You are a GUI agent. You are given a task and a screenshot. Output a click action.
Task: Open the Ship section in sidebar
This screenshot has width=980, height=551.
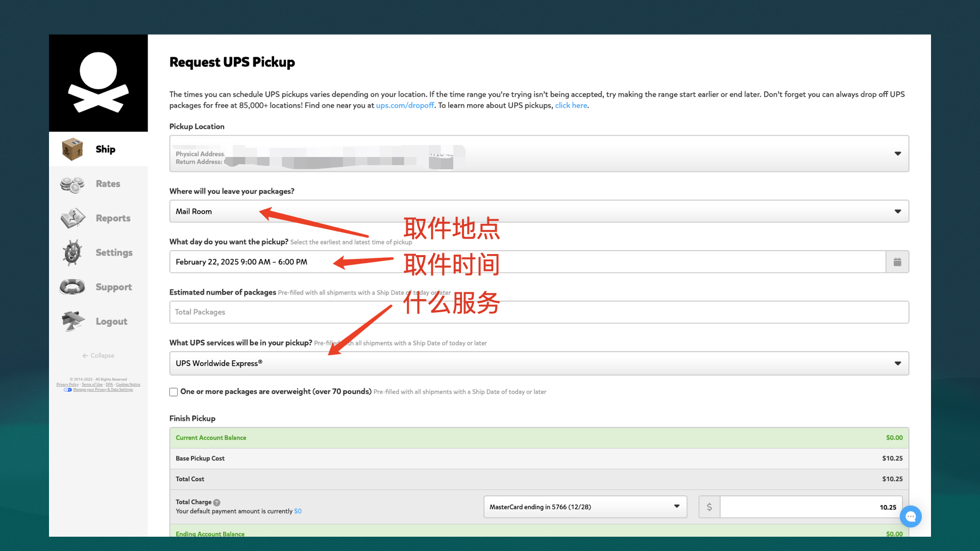[99, 149]
